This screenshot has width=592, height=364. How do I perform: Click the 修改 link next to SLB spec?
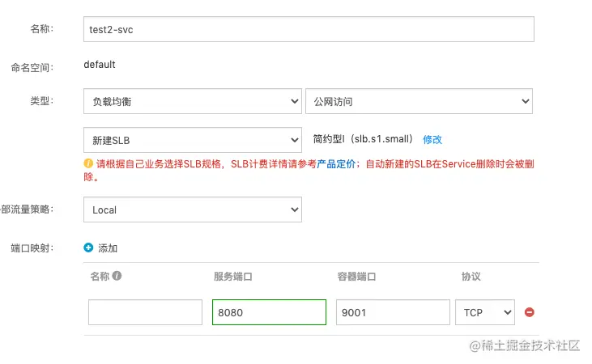point(432,140)
